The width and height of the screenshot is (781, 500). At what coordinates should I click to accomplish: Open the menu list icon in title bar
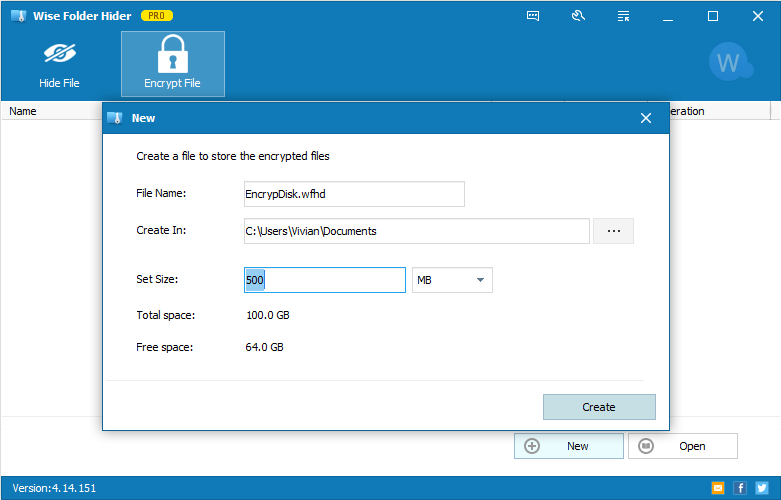[x=623, y=16]
